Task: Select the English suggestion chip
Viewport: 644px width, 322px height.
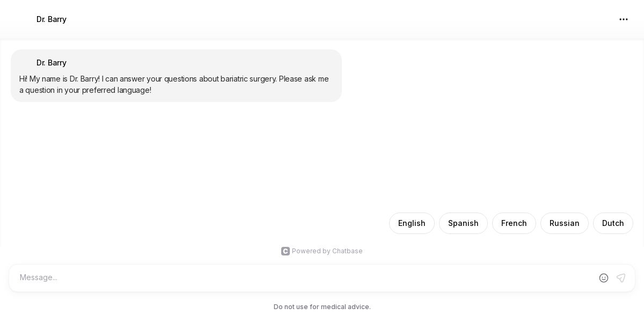Action: click(412, 223)
